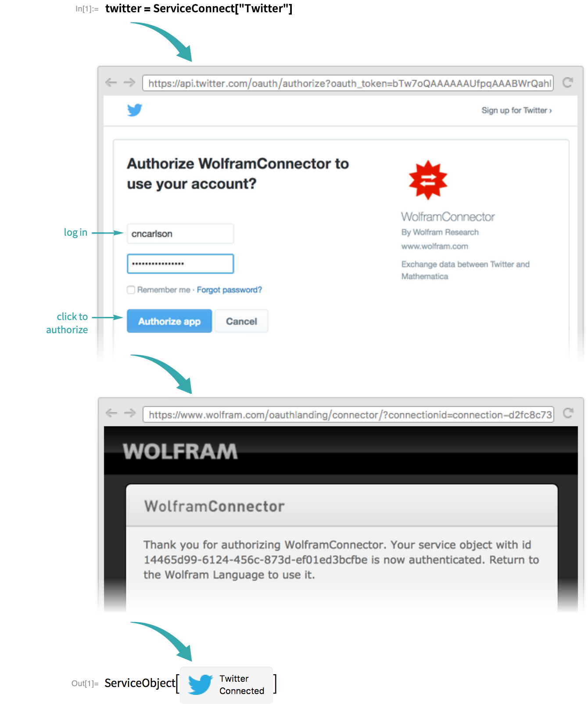Click forward arrow in Wolfram browser window
Image resolution: width=588 pixels, height=705 pixels.
pos(130,413)
